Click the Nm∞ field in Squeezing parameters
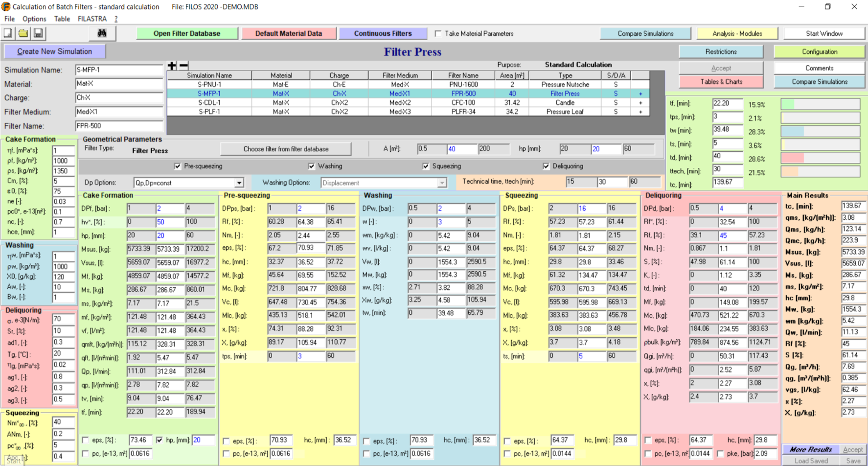868x466 pixels. point(64,422)
